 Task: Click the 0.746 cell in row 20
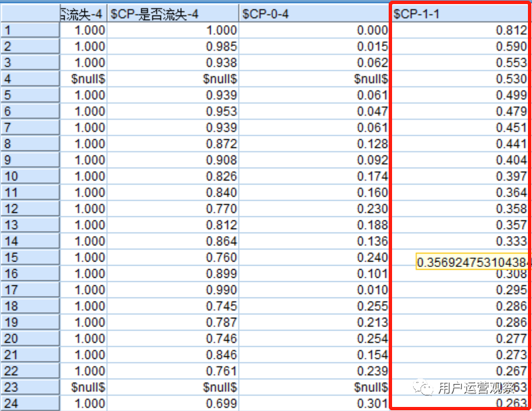click(173, 339)
